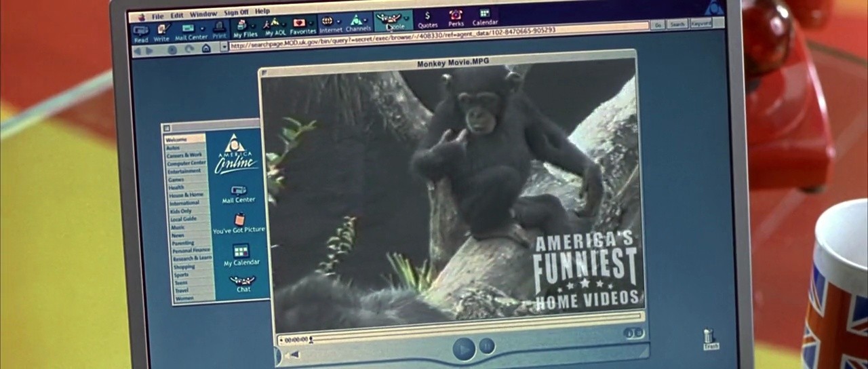The height and width of the screenshot is (369, 868).
Task: Open the Music channel
Action: tap(178, 227)
